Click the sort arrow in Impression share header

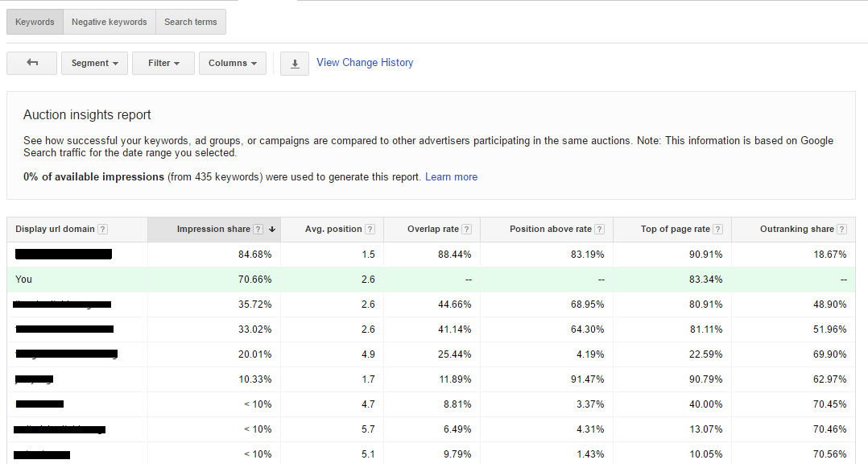[x=272, y=230]
